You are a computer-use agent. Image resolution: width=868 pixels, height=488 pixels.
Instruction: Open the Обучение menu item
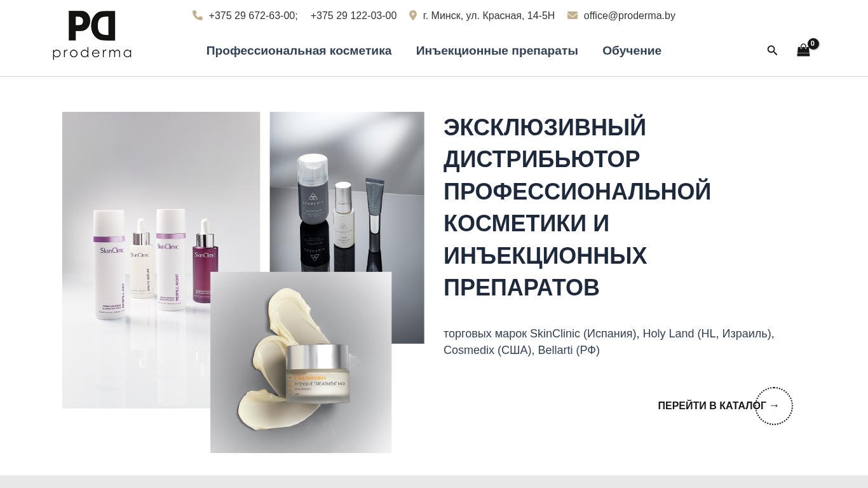632,51
